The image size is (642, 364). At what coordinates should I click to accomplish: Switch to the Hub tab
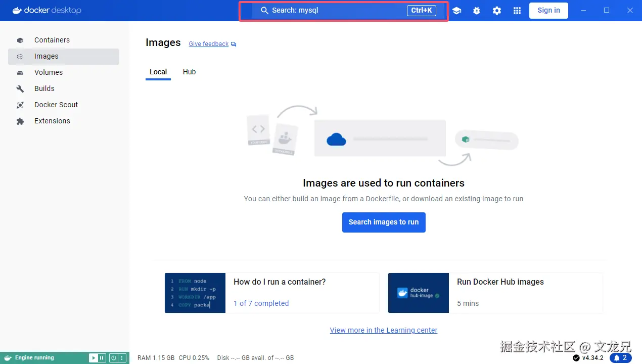pyautogui.click(x=189, y=72)
